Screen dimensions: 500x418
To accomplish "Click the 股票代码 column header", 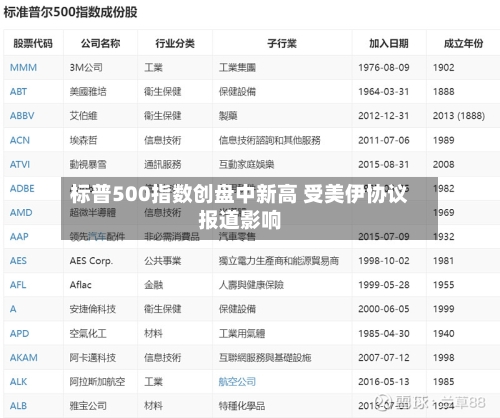I will pyautogui.click(x=33, y=43).
